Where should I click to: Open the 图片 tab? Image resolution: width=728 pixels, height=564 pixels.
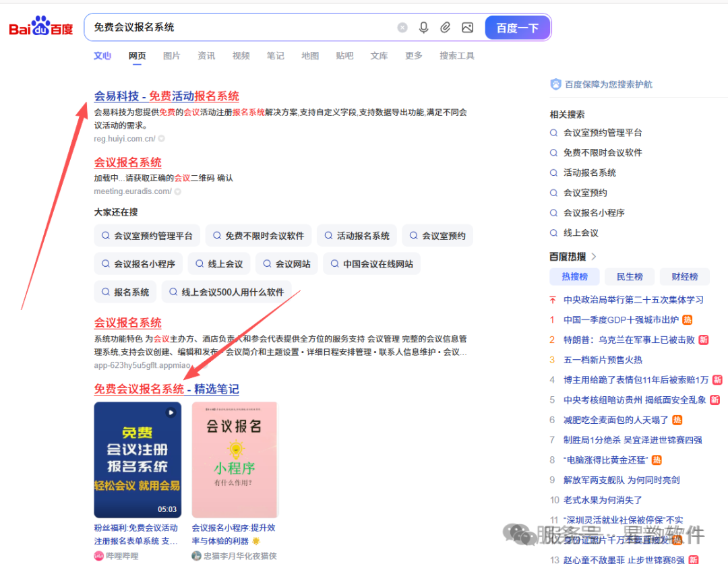click(171, 56)
